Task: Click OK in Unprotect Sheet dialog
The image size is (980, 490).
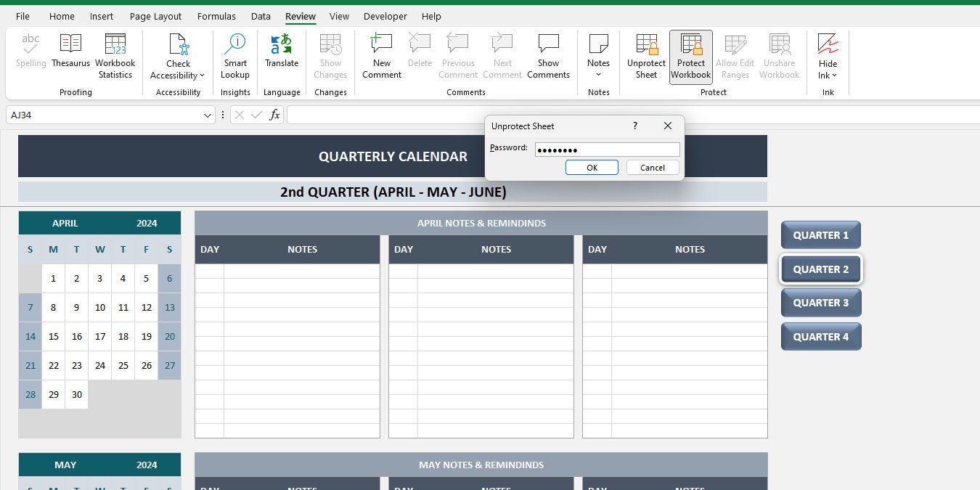Action: (592, 168)
